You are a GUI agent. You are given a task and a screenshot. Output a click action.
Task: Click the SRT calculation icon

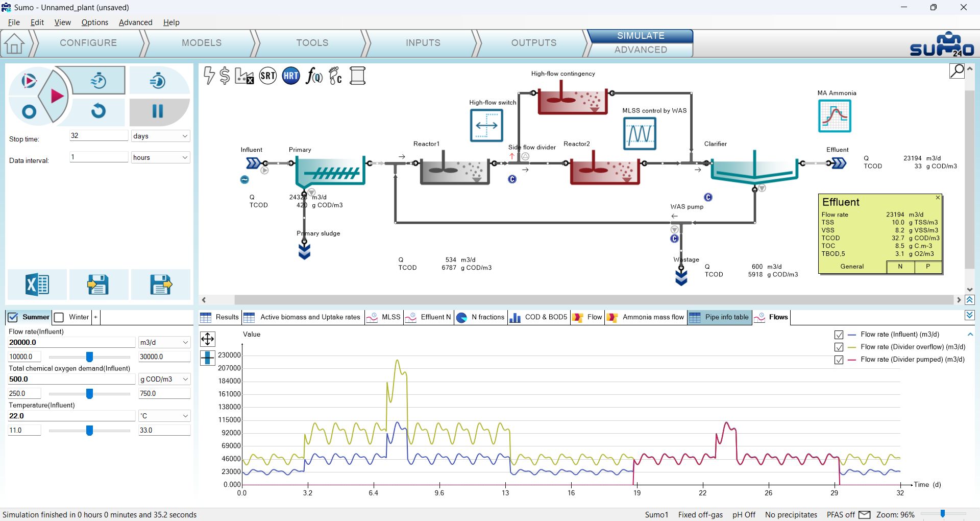pos(268,76)
